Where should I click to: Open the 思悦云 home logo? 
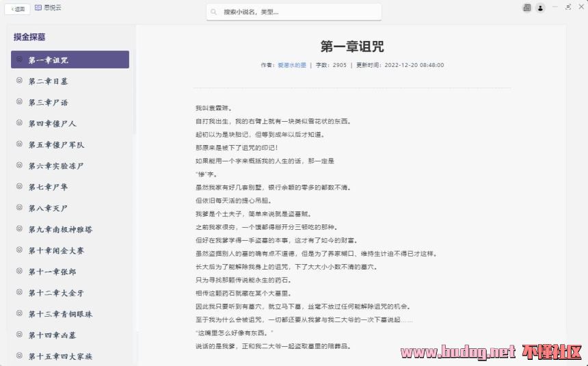coord(48,8)
